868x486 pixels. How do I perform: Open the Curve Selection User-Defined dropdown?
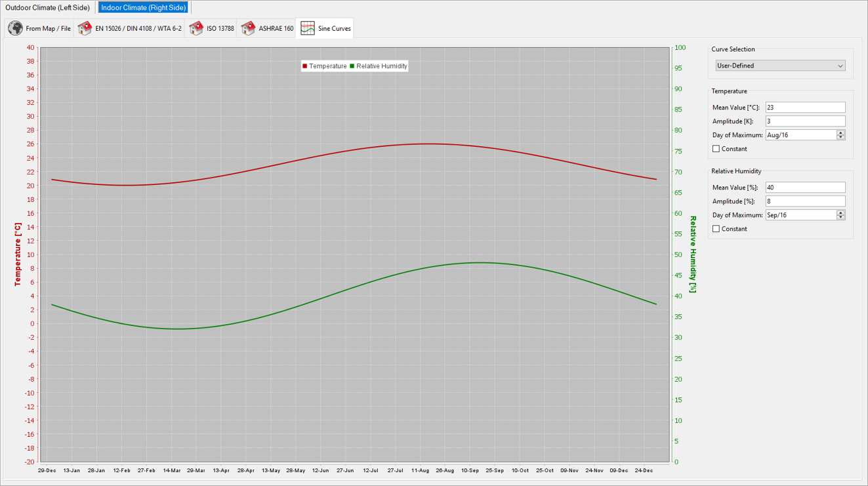pyautogui.click(x=780, y=66)
